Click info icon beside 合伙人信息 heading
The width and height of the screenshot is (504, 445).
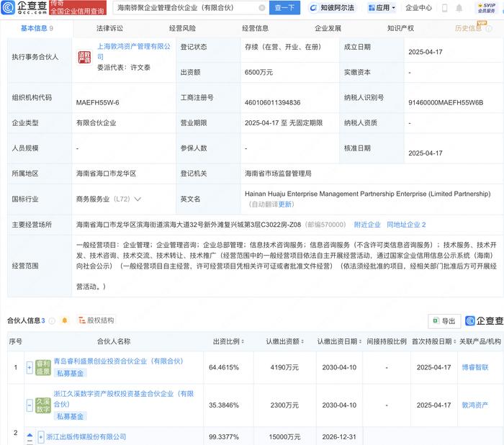[52, 320]
